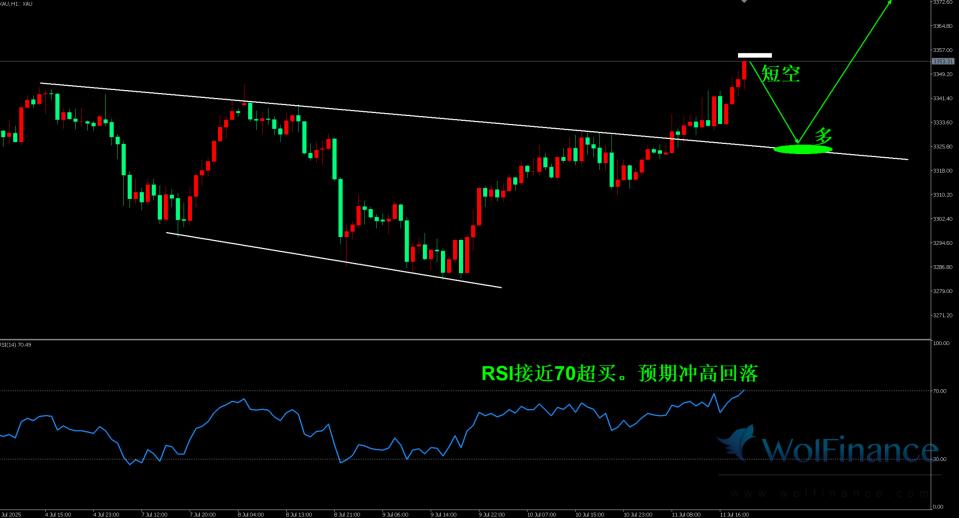Click the 3318.00 price axis label
959x518 pixels.
pos(944,171)
